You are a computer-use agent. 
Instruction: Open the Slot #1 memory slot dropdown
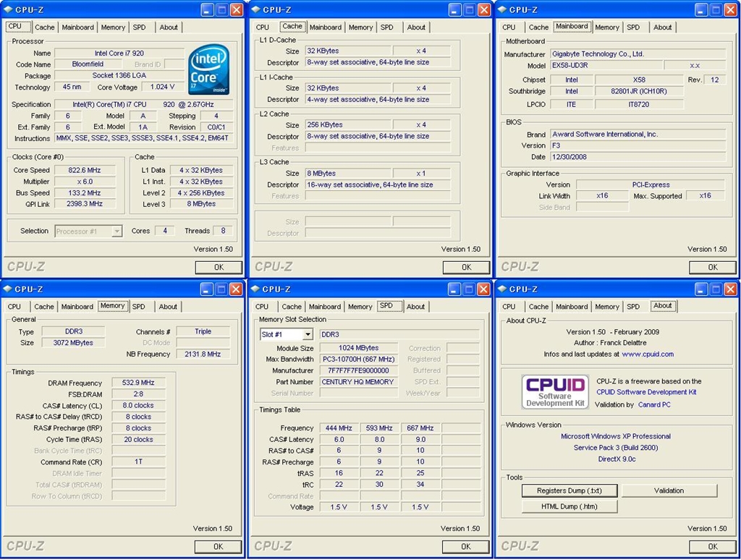(308, 334)
